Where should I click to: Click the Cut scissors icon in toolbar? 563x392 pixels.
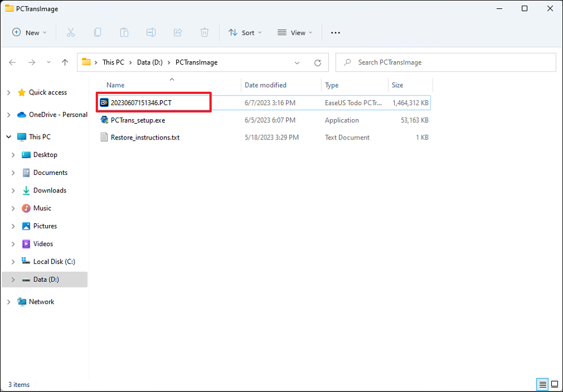(71, 33)
